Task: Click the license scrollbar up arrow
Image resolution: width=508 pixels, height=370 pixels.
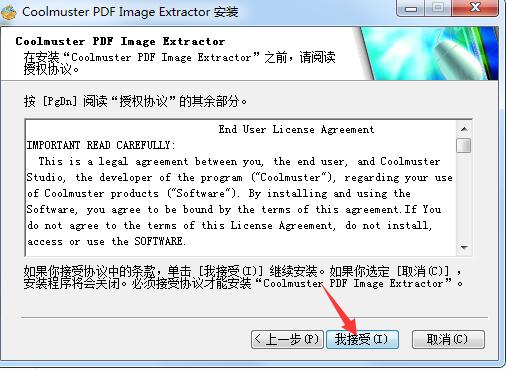Action: click(x=464, y=129)
